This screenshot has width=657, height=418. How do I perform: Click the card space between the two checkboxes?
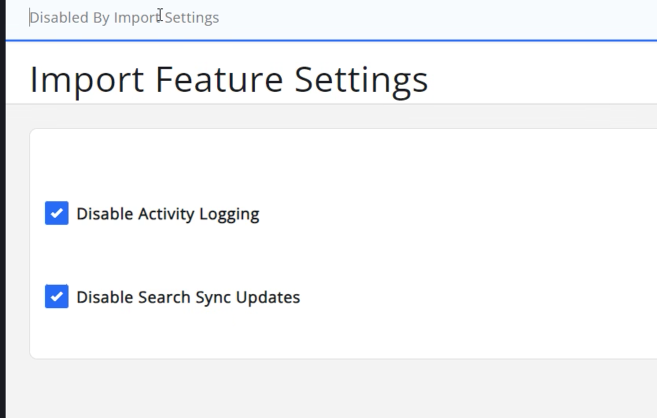pos(200,255)
